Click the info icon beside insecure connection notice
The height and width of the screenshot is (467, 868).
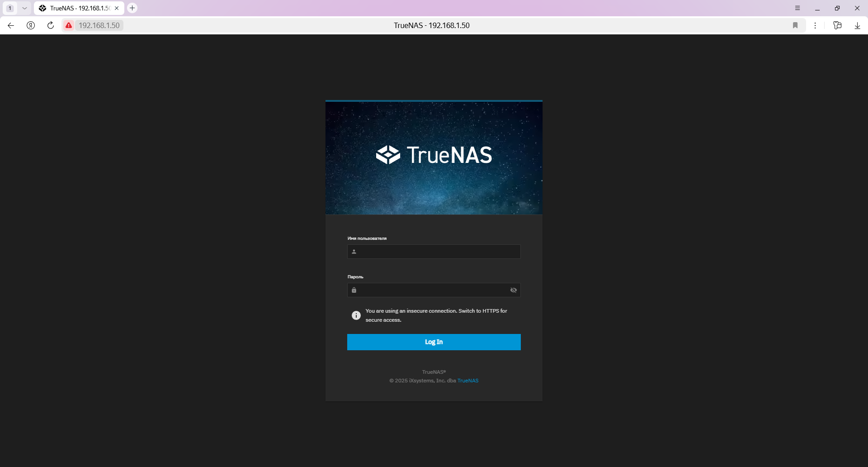(356, 315)
